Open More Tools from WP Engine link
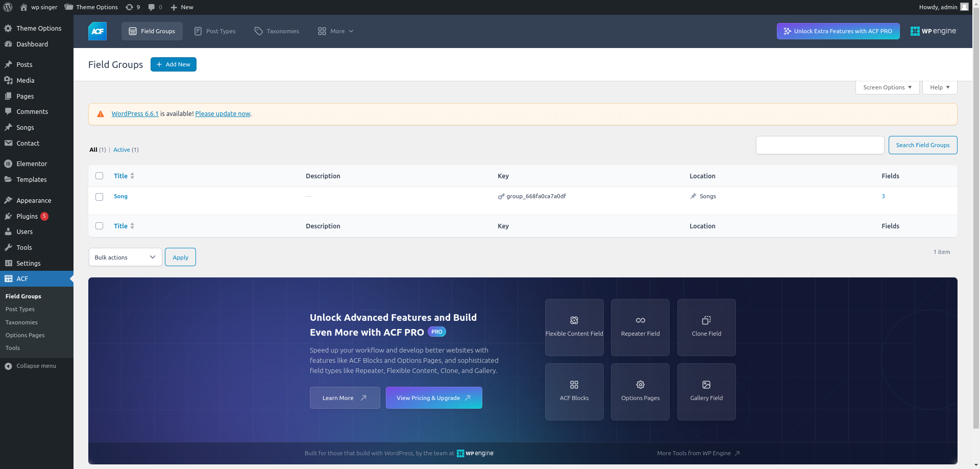The image size is (980, 469). [x=698, y=453]
